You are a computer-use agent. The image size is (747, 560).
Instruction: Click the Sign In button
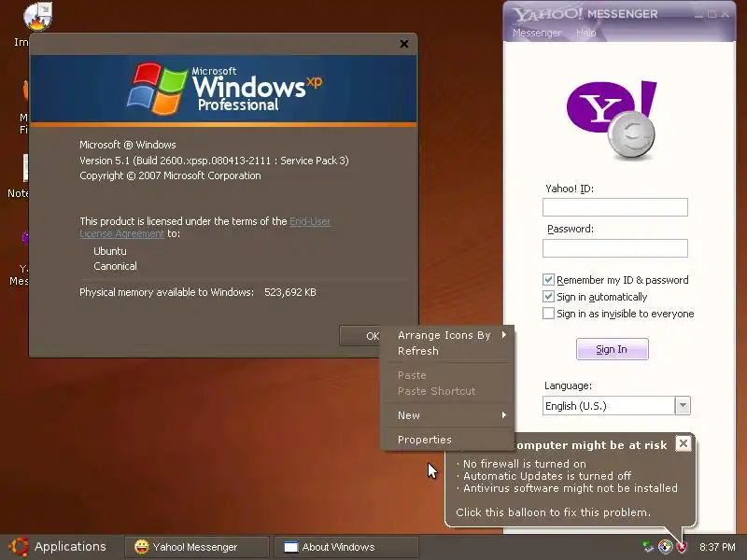[613, 349]
